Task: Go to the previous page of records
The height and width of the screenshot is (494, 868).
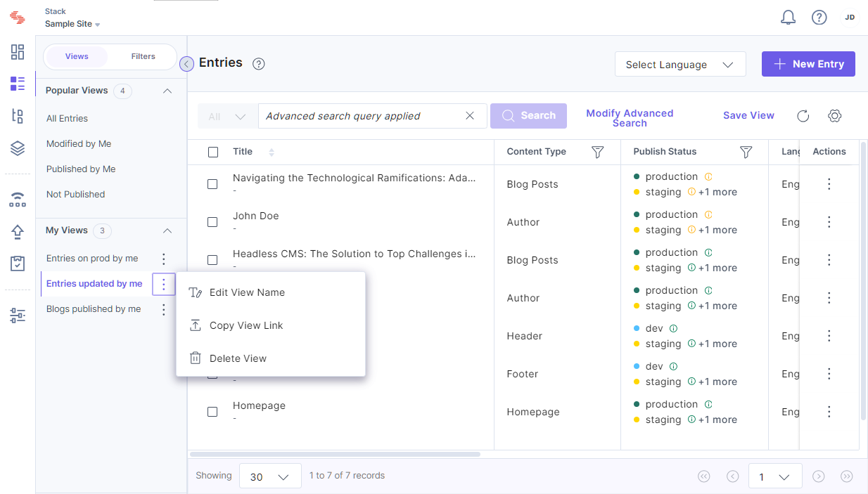Action: [733, 476]
